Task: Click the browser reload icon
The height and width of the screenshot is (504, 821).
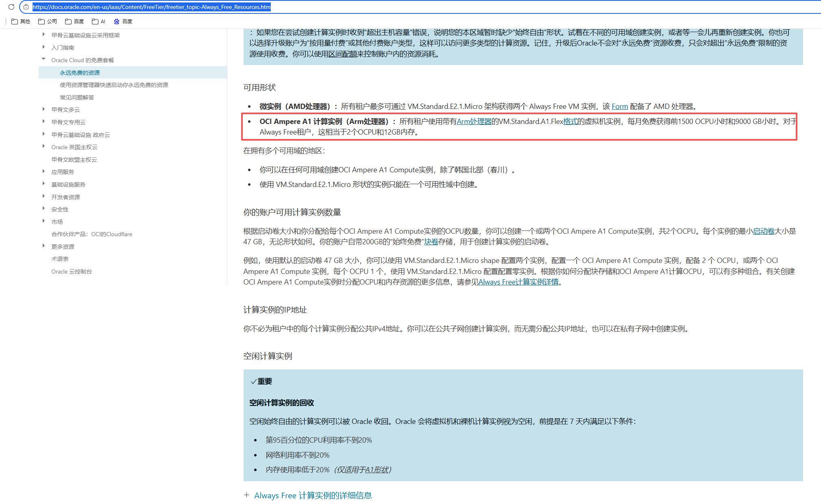Action: (x=11, y=7)
